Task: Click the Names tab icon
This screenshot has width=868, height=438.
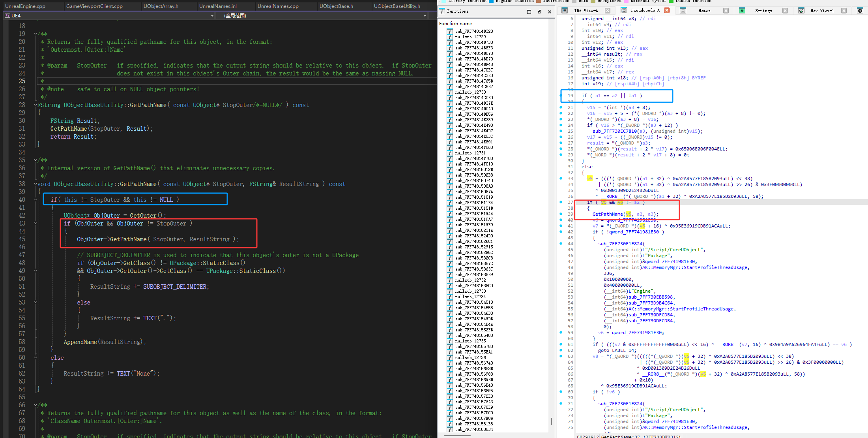Action: (683, 11)
